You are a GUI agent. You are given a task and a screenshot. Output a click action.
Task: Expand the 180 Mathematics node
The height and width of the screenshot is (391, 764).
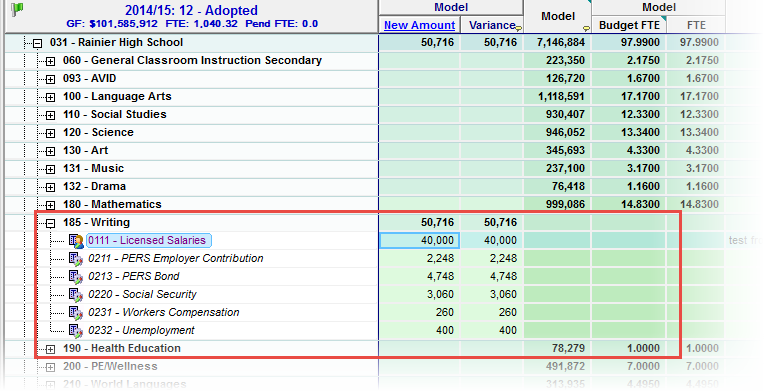click(50, 205)
